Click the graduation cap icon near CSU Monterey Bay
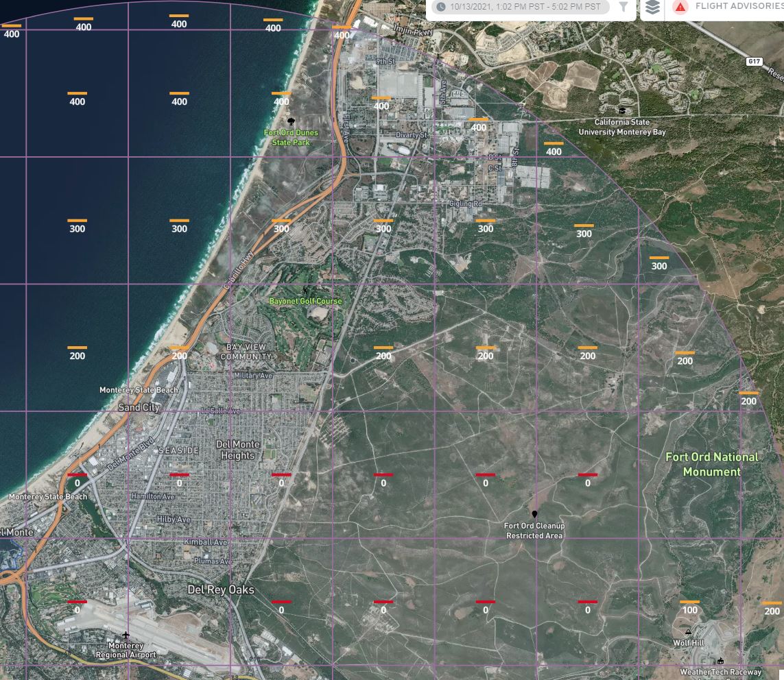The height and width of the screenshot is (680, 784). 622,110
